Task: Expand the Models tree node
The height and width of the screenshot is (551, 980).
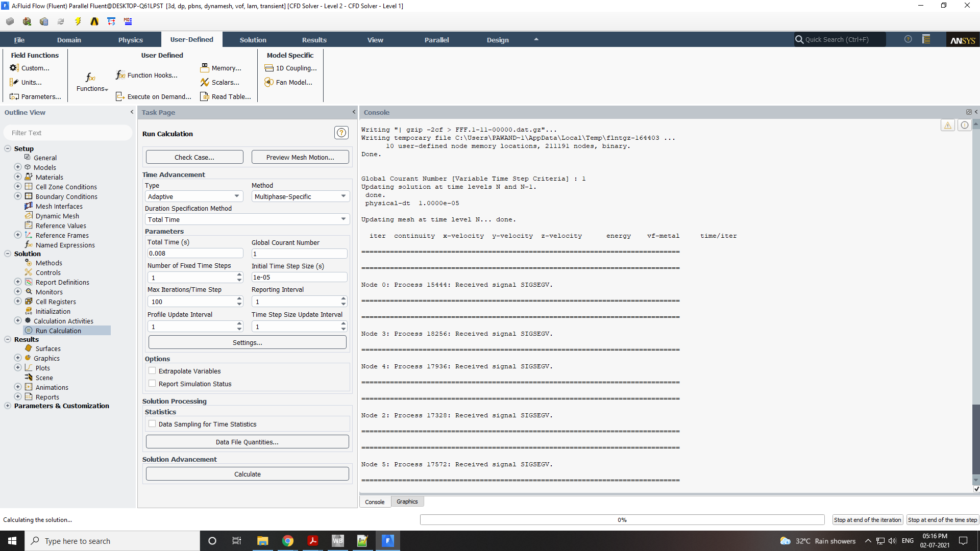Action: [x=18, y=167]
